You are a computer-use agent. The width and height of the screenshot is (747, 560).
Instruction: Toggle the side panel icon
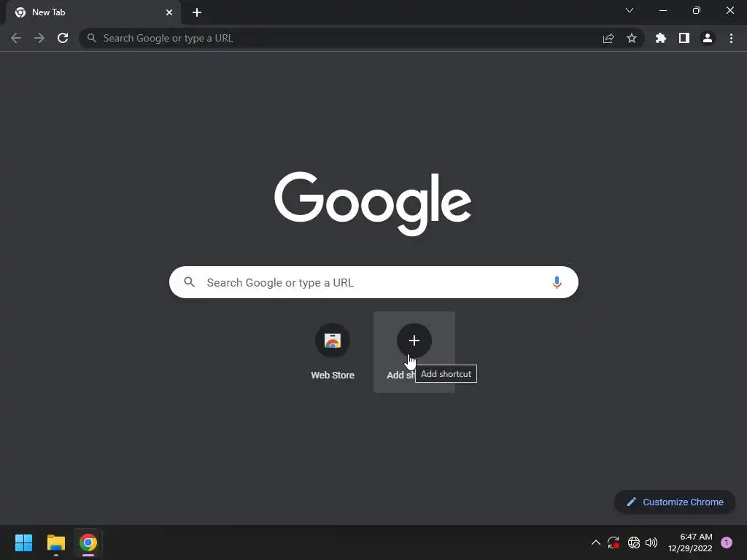pos(684,38)
